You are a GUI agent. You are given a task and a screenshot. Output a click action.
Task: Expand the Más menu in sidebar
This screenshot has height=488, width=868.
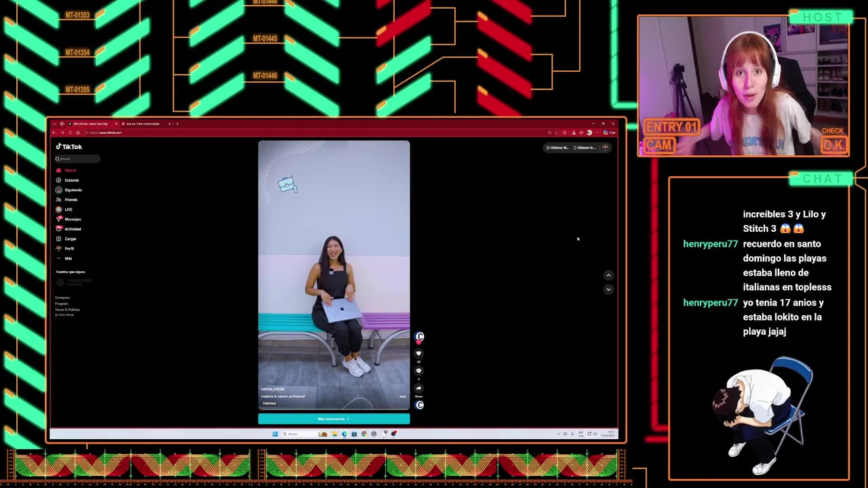tap(64, 258)
